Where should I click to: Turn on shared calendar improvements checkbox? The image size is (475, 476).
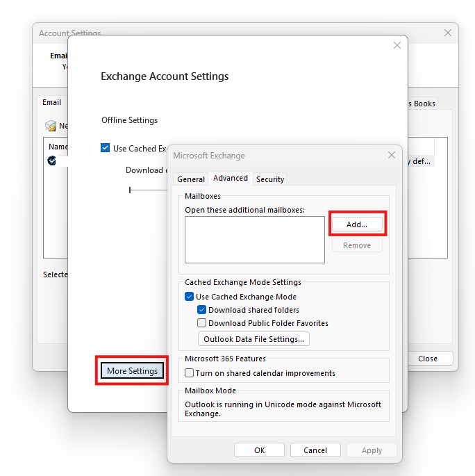pos(190,373)
